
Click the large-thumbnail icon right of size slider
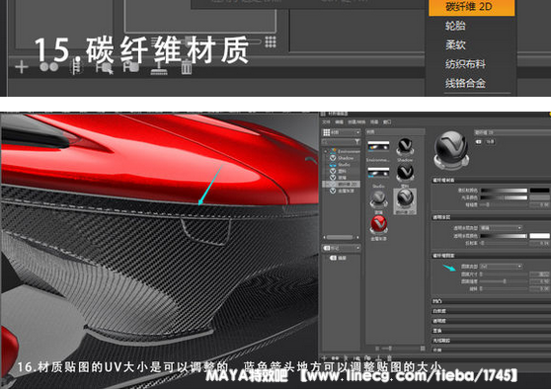coord(423,349)
